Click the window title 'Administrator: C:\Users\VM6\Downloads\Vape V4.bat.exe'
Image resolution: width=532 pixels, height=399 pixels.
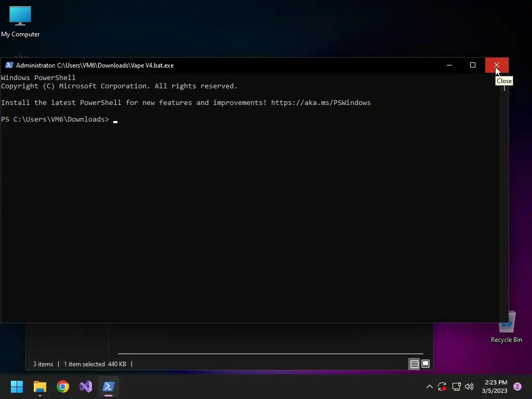(x=95, y=65)
